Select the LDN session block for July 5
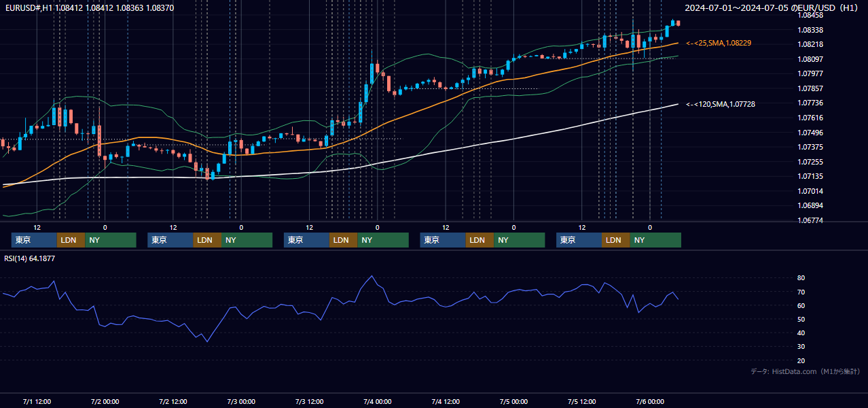Viewport: 868px width, 408px height. (x=615, y=240)
